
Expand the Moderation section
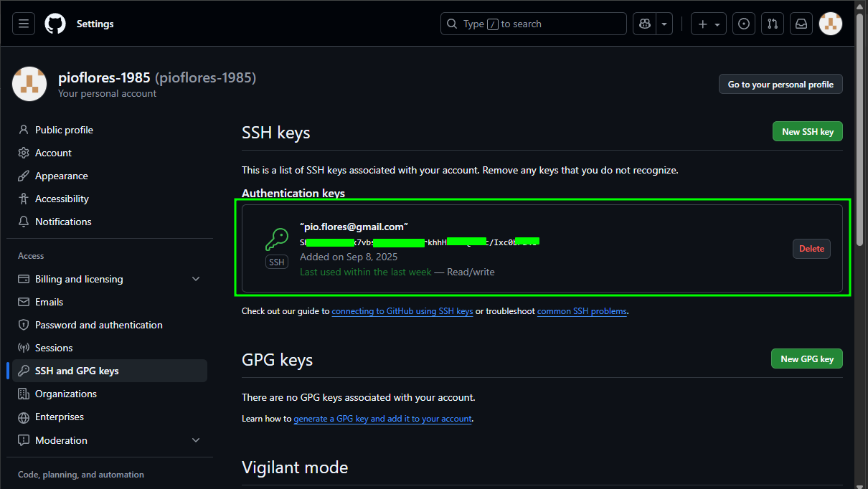point(196,440)
